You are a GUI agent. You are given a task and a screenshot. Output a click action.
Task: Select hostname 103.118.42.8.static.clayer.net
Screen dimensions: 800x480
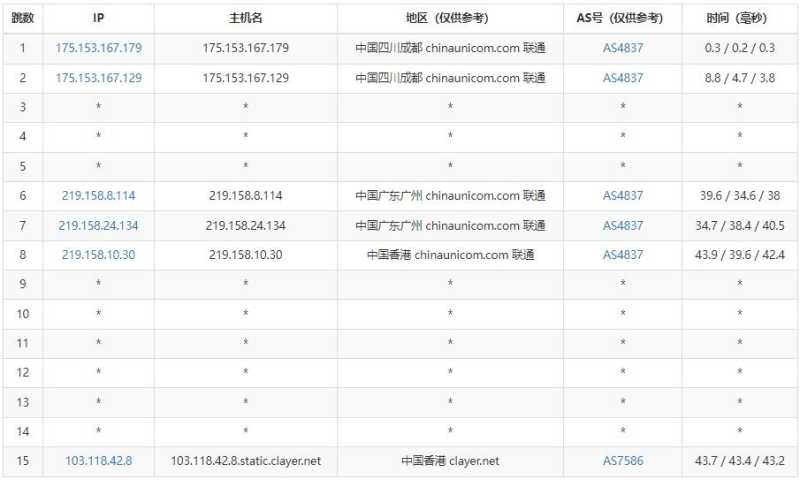245,461
